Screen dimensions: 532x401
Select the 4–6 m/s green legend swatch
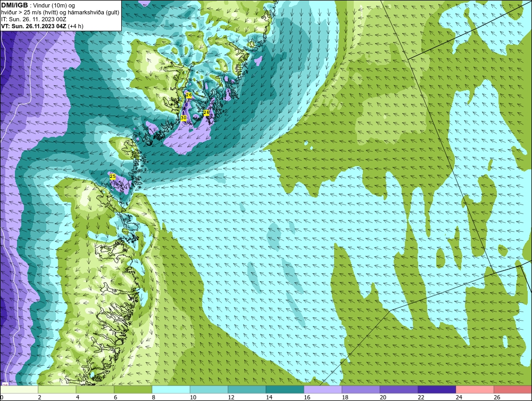(95, 389)
